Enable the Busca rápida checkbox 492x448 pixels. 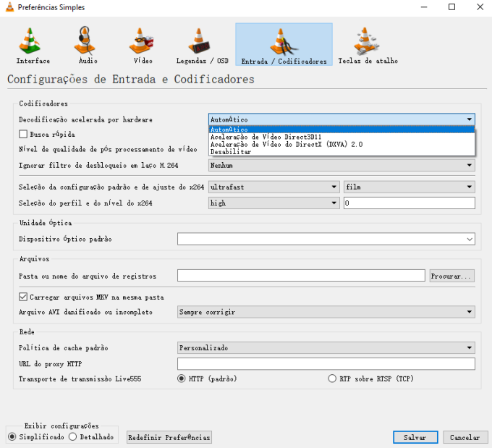coord(23,134)
